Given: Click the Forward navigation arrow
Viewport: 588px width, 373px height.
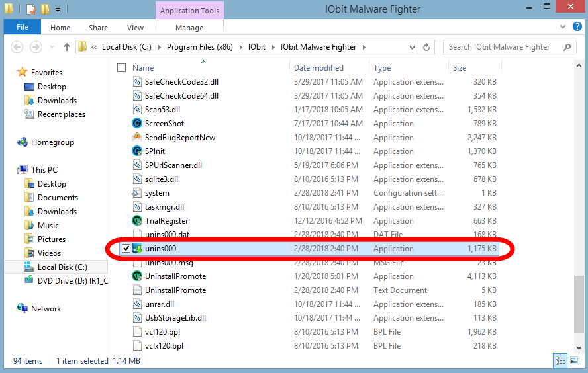Looking at the screenshot, I should click(36, 47).
